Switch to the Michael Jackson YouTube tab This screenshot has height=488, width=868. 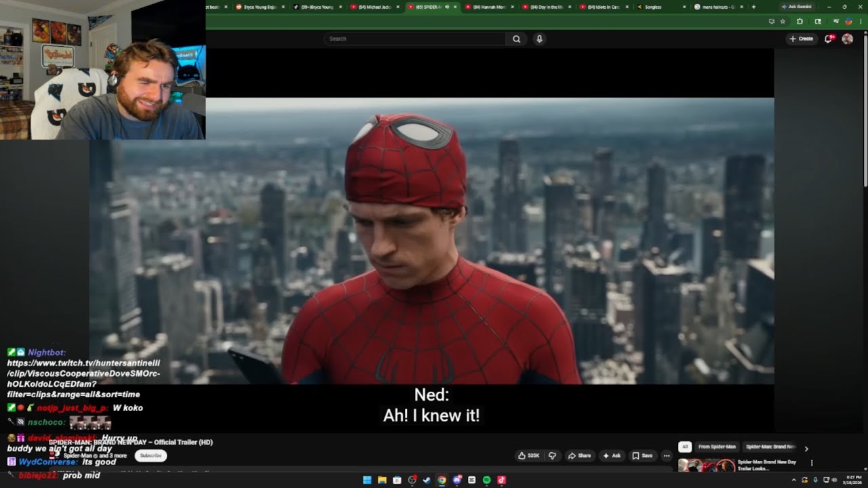coord(375,7)
